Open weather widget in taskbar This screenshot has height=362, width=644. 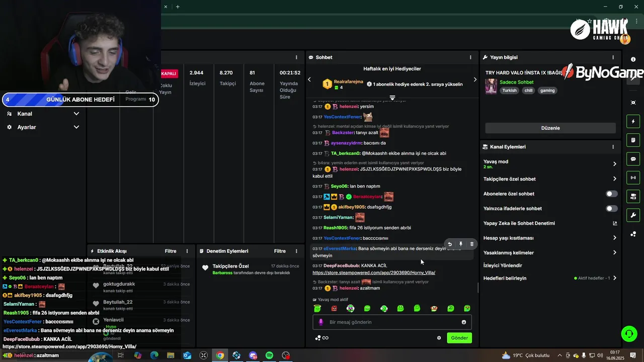tap(525, 355)
